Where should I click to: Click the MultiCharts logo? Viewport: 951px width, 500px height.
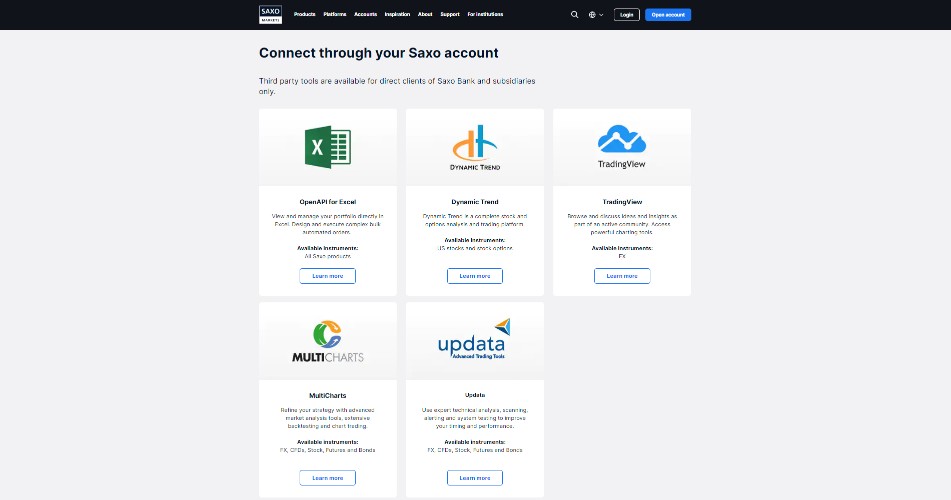tap(327, 340)
